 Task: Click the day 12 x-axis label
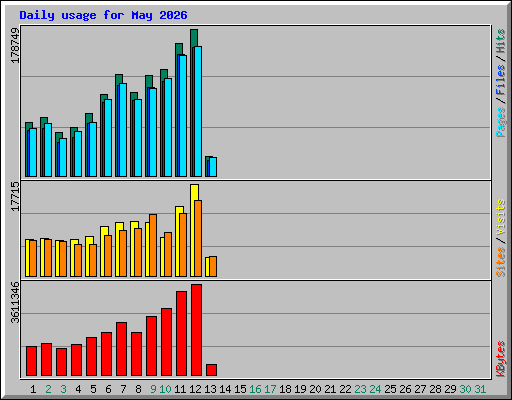[x=195, y=389]
